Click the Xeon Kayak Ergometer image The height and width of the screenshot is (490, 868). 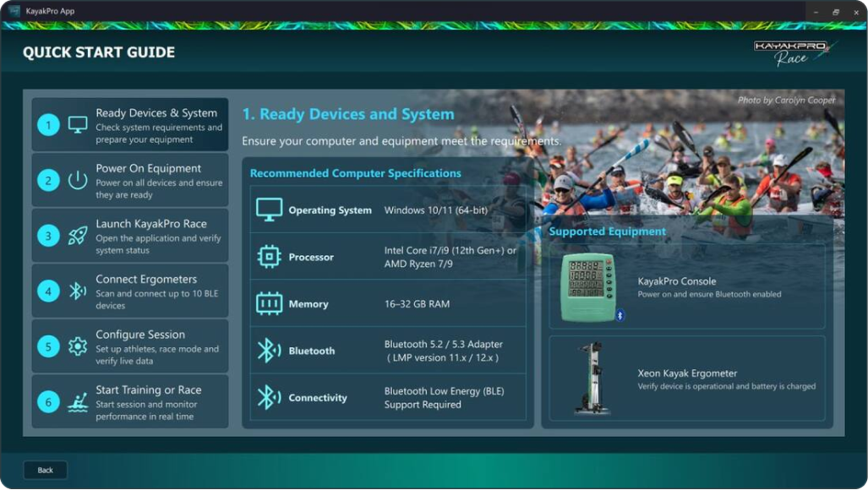[x=592, y=378]
